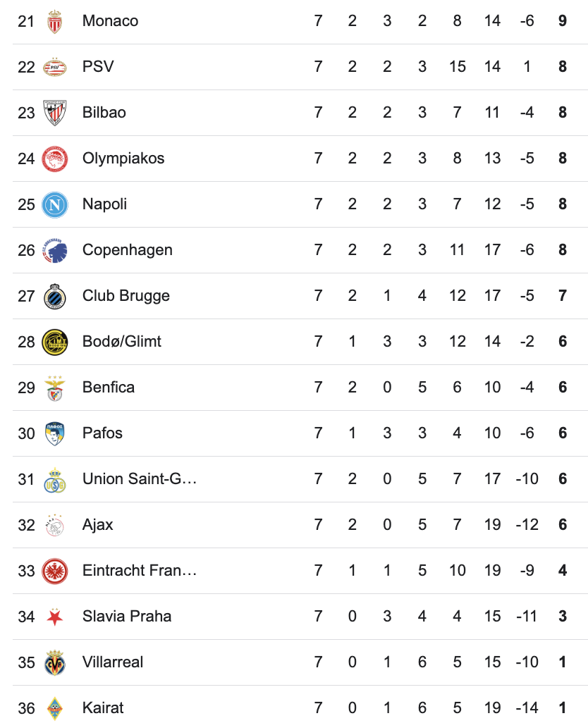Screen dimensions: 588x723
Task: Open the Villarreal team name link
Action: tap(113, 662)
